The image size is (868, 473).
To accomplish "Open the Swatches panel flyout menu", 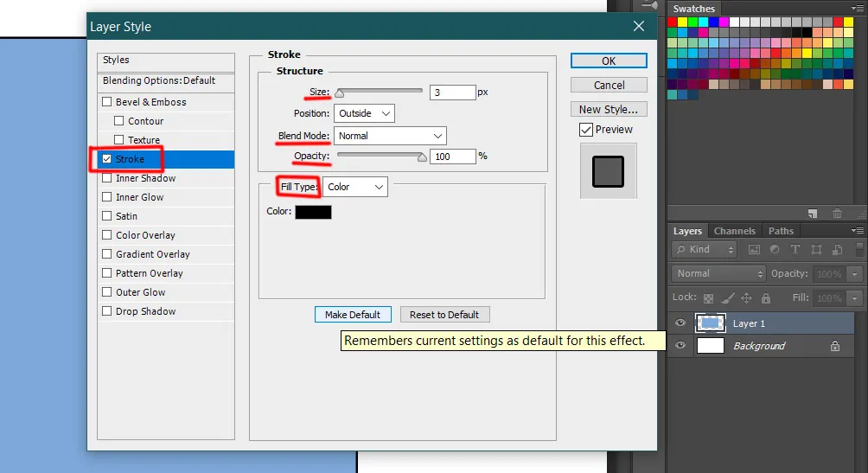I will pyautogui.click(x=857, y=9).
